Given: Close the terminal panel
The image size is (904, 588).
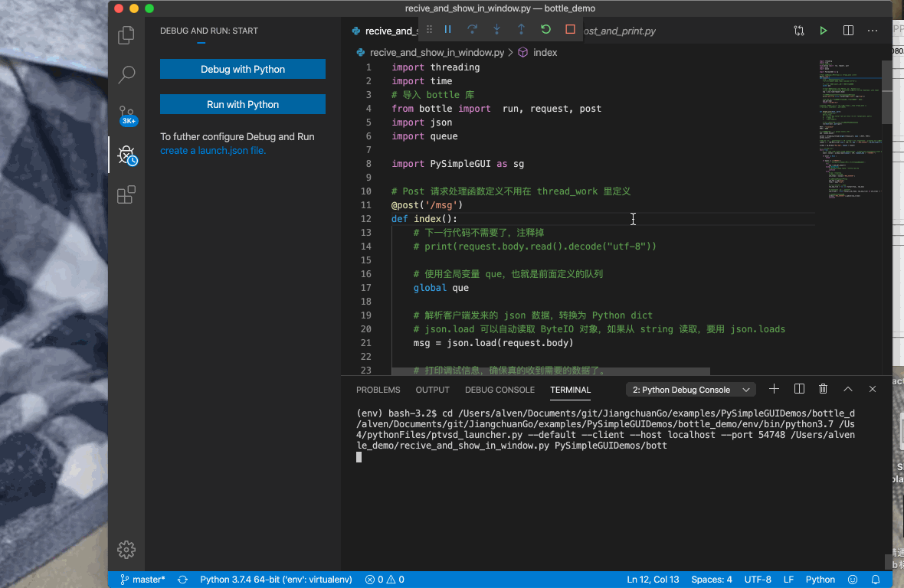Looking at the screenshot, I should point(873,389).
